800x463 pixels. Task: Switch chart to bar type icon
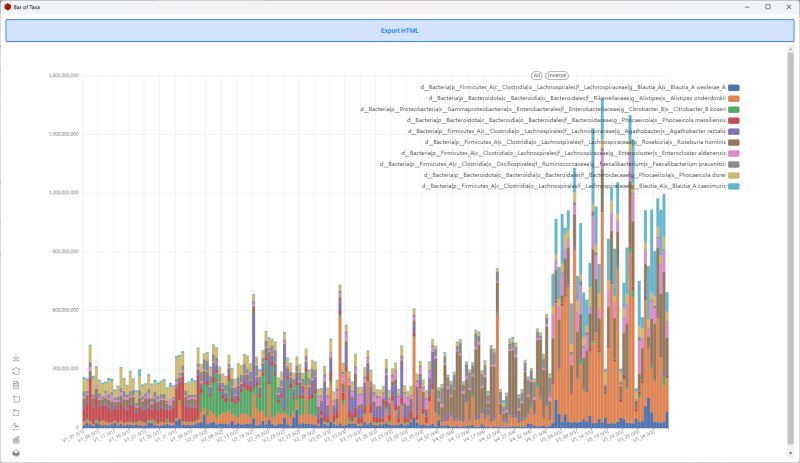[16, 440]
